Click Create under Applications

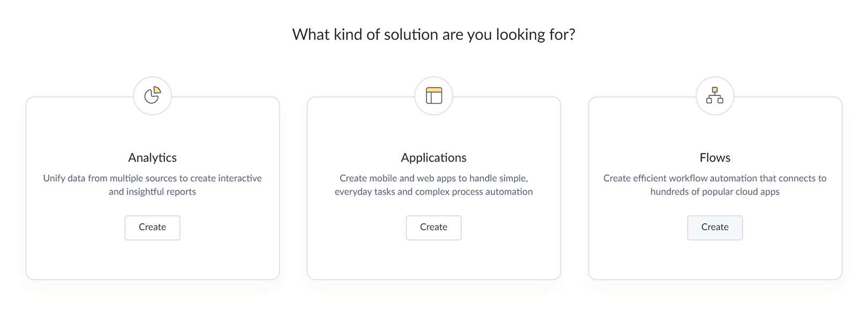[x=433, y=227]
